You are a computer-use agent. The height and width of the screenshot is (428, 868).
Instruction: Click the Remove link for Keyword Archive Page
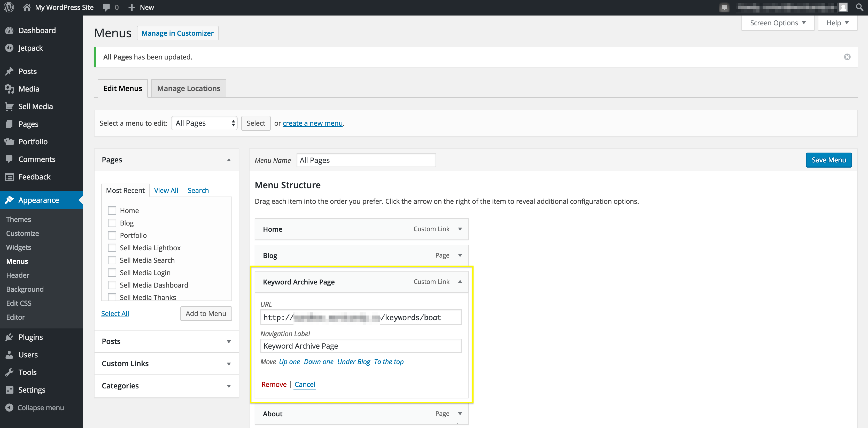pos(274,384)
